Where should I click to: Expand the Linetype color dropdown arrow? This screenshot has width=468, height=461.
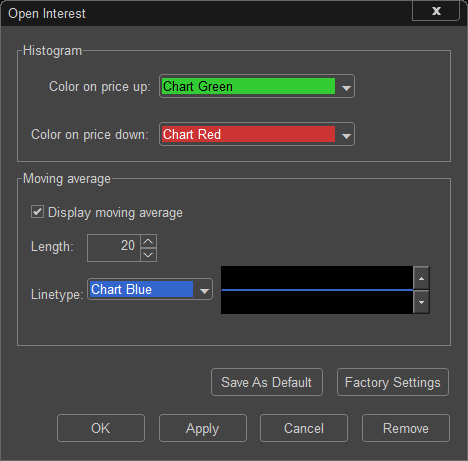click(x=204, y=290)
